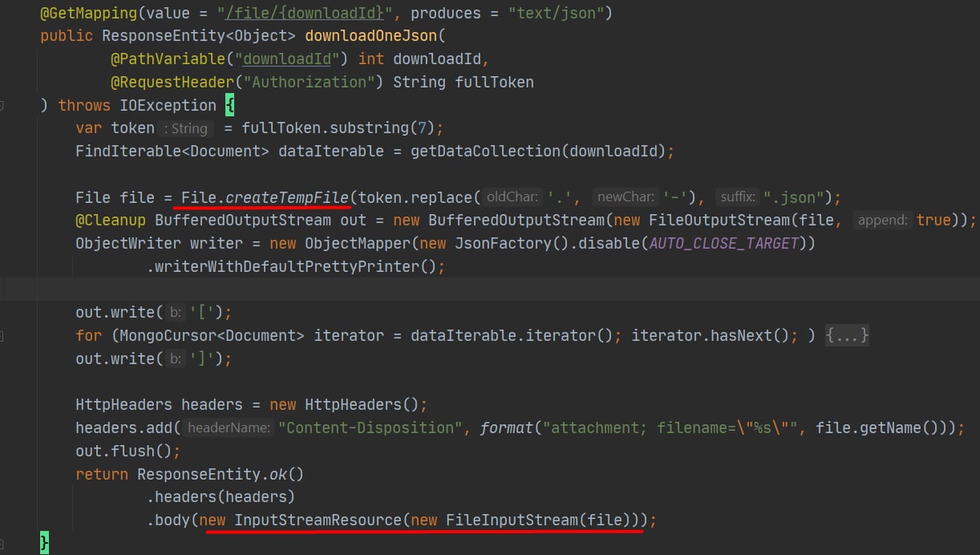Click the "attachment; filename=" format string
The image size is (980, 555).
pyautogui.click(x=674, y=427)
